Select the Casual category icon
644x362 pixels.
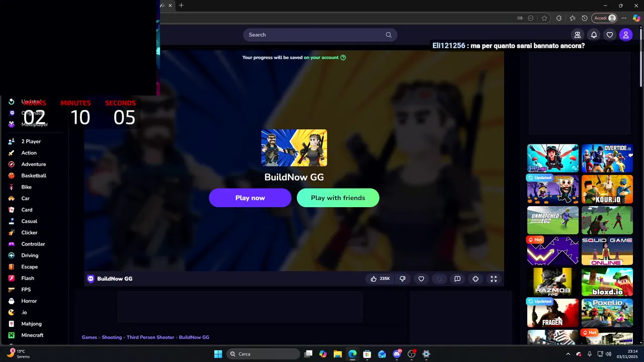pyautogui.click(x=11, y=221)
